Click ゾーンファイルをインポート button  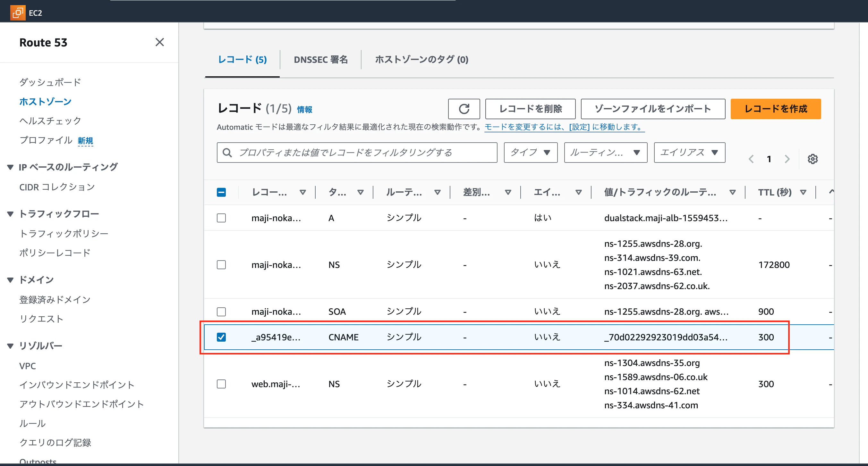(653, 109)
